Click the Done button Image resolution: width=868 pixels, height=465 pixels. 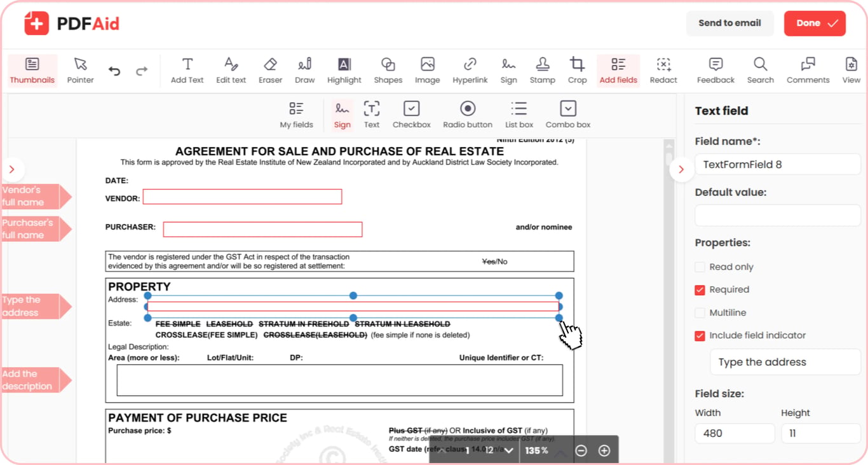(815, 24)
